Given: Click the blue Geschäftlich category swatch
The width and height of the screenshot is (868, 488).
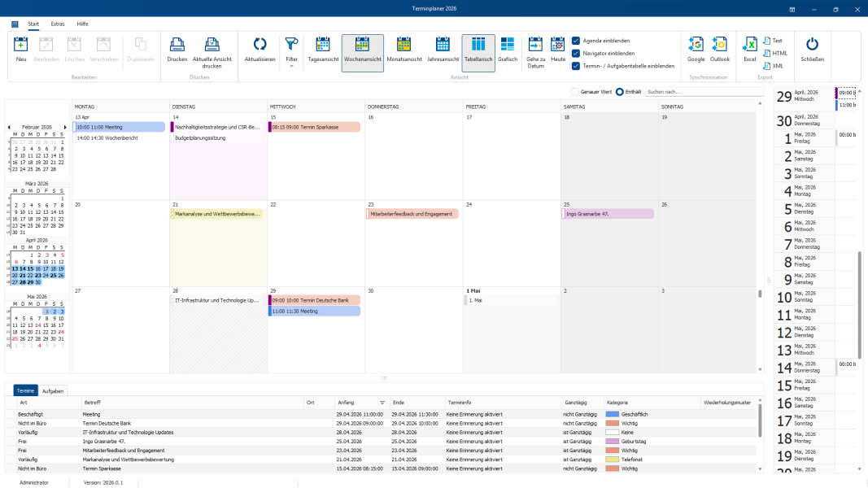Looking at the screenshot, I should pos(613,414).
